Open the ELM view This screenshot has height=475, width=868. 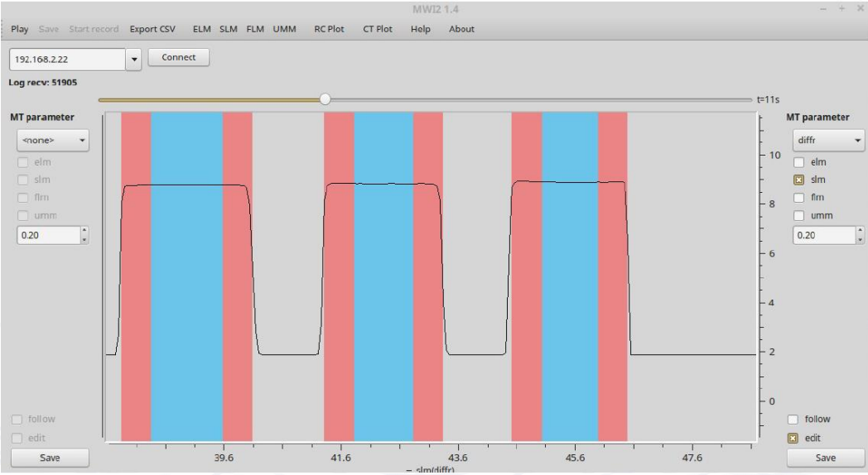[202, 29]
